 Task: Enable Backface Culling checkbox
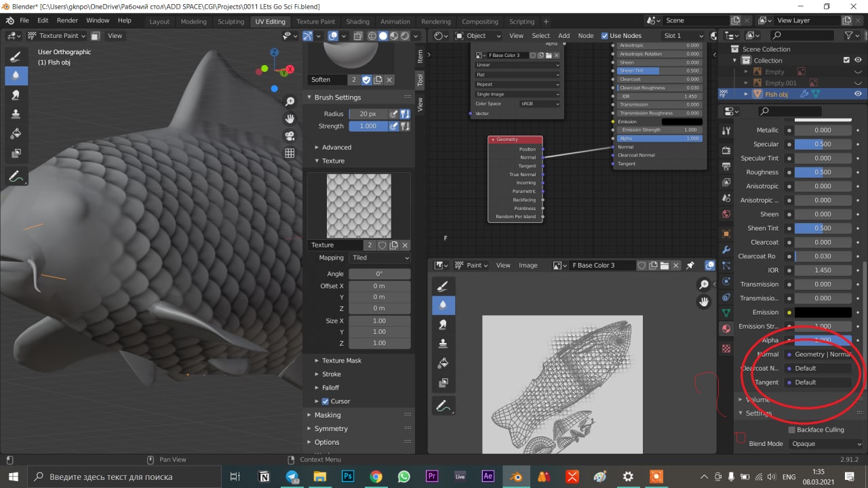[791, 430]
